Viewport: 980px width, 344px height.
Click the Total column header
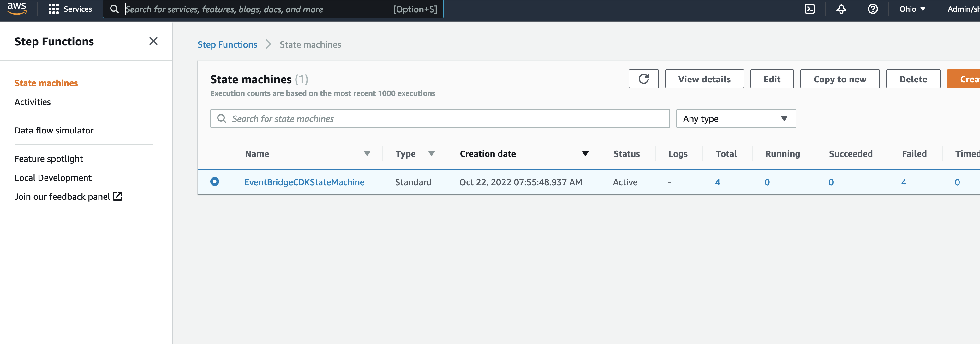click(x=726, y=154)
